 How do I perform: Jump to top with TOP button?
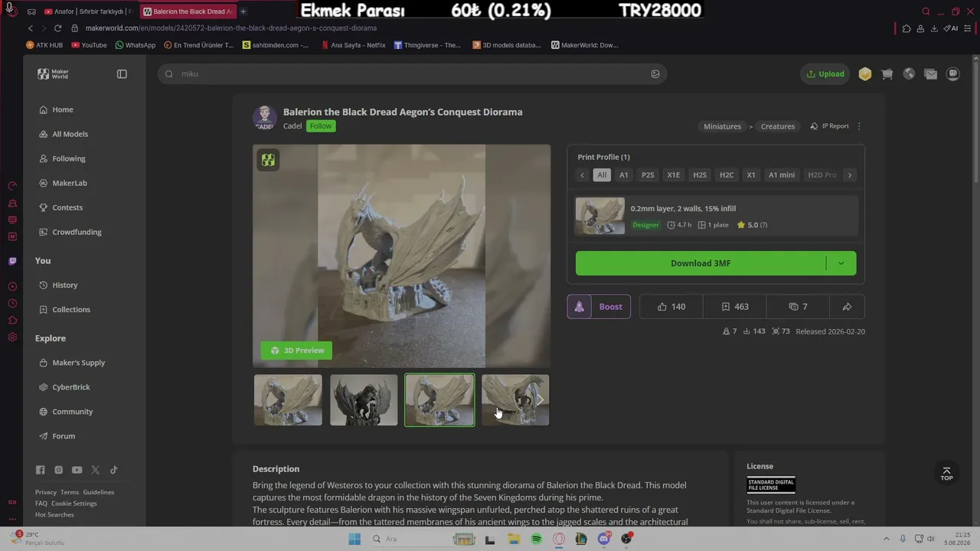pos(946,474)
